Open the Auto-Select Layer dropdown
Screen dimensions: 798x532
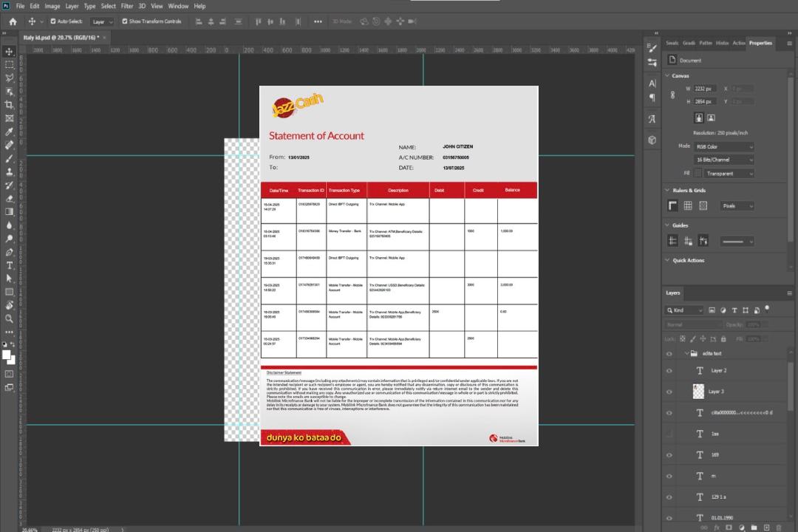pyautogui.click(x=102, y=21)
